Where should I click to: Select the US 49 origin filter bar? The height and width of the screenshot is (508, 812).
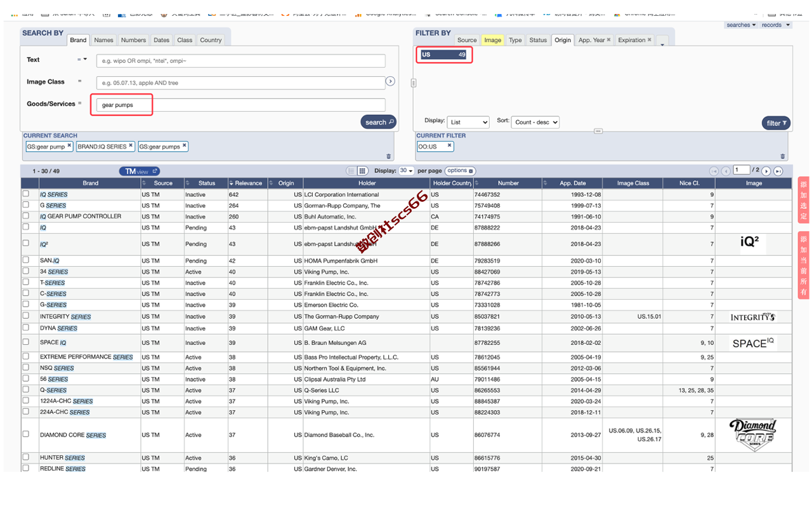pyautogui.click(x=444, y=55)
